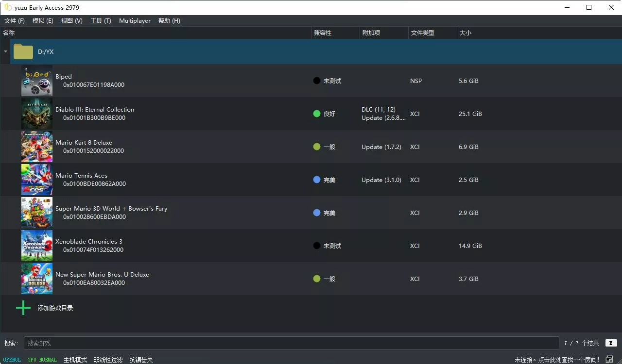Select the Diablo III game cover icon
Viewport: 622px width, 364px height.
pos(37,114)
